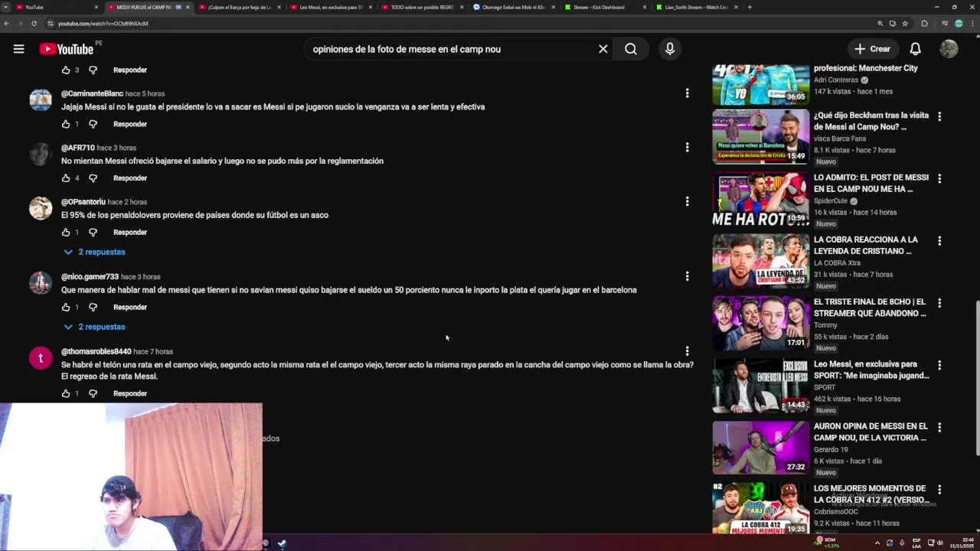Switch to 'TODO sobre un posible REGRESO' tab
Image resolution: width=980 pixels, height=551 pixels.
pos(422,7)
